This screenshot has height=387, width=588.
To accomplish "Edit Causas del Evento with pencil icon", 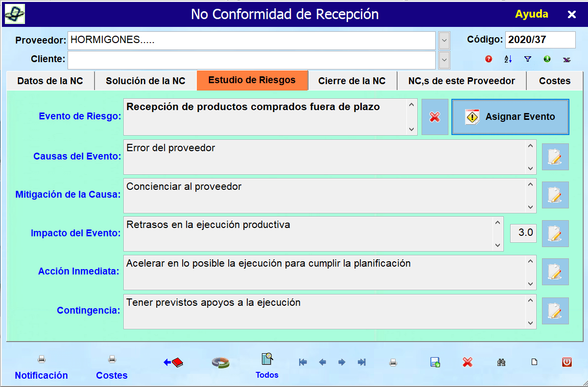I will 555,157.
